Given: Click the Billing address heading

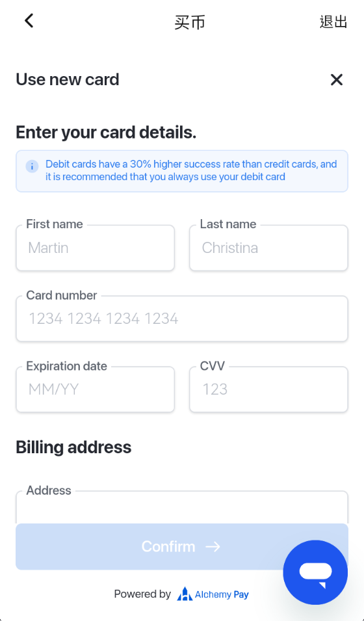Looking at the screenshot, I should pyautogui.click(x=73, y=447).
